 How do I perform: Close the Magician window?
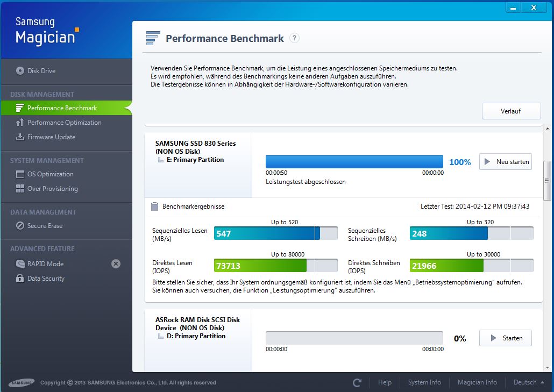tap(534, 8)
